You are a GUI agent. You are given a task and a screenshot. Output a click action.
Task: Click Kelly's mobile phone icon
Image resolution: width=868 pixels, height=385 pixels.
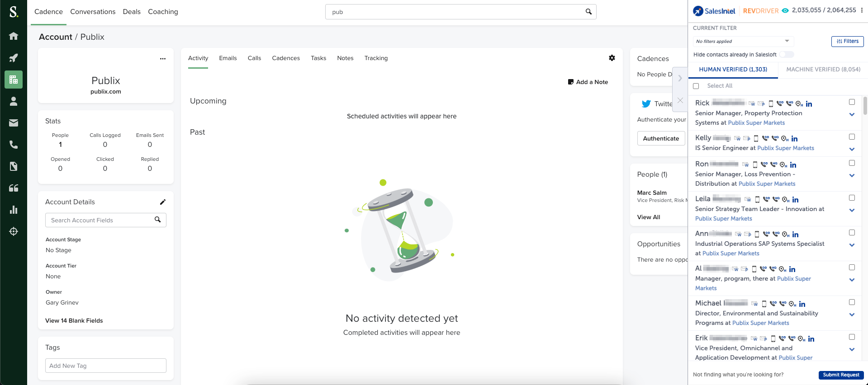click(756, 139)
